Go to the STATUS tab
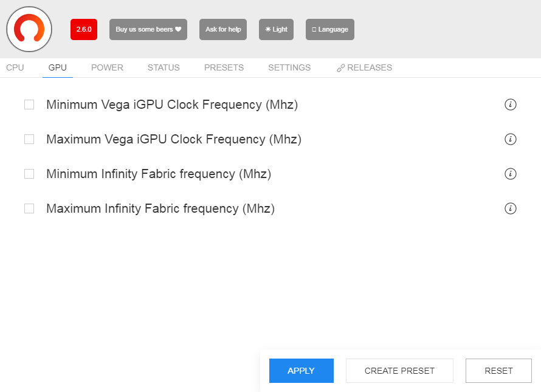Viewport: 541px width, 392px height. (164, 67)
